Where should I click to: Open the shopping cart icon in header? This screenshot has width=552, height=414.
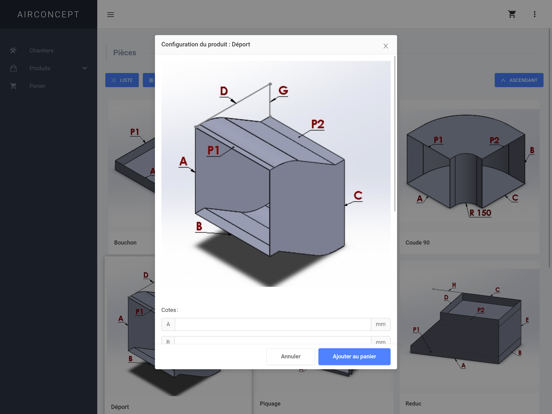[512, 14]
